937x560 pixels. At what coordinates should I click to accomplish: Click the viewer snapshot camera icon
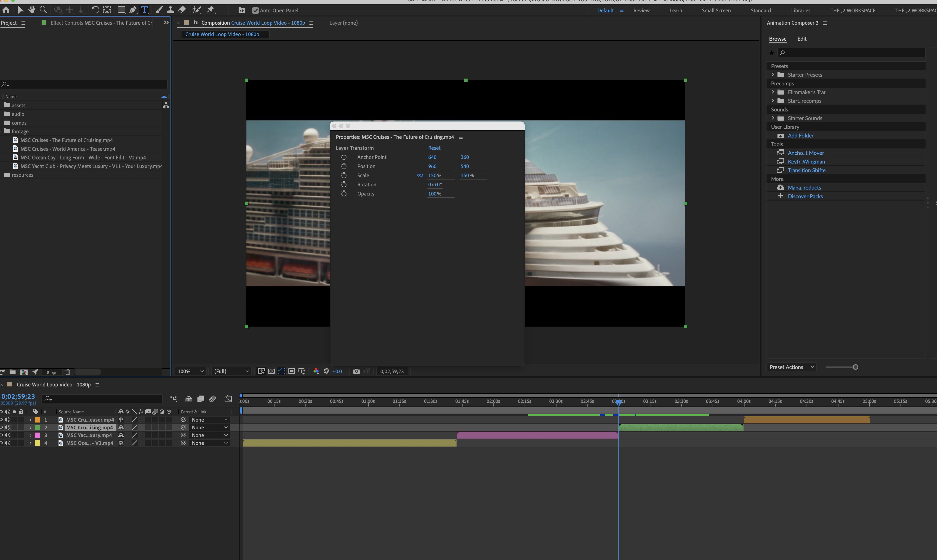(356, 371)
